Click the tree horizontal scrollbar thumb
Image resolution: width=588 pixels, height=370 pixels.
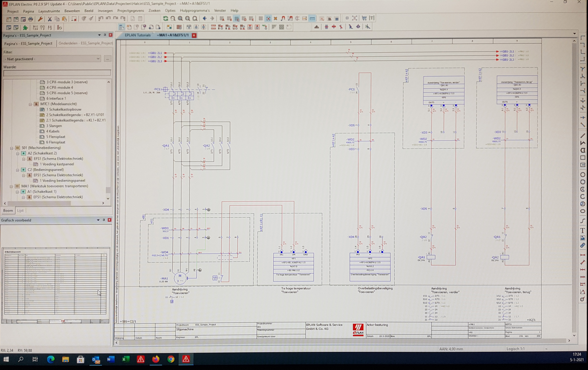click(x=39, y=203)
